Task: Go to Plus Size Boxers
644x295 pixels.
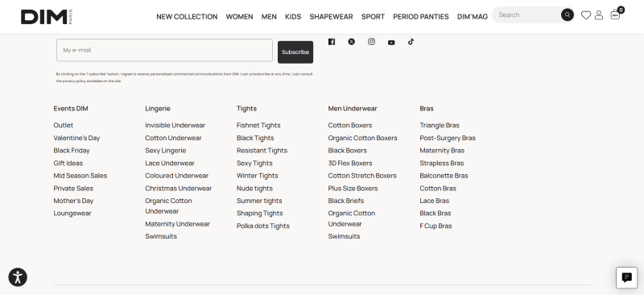Action: [x=353, y=189]
